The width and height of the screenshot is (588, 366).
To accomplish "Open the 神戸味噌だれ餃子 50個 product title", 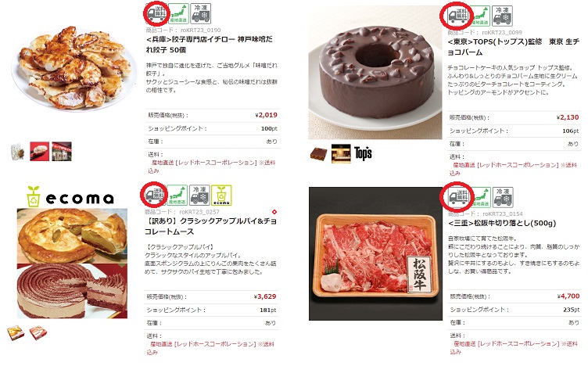I will [x=210, y=45].
